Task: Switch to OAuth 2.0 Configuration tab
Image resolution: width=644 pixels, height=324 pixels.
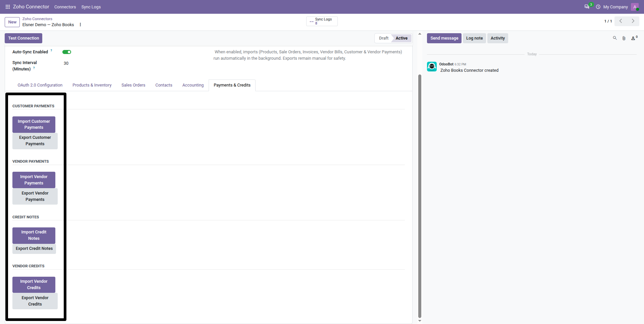Action: click(40, 85)
